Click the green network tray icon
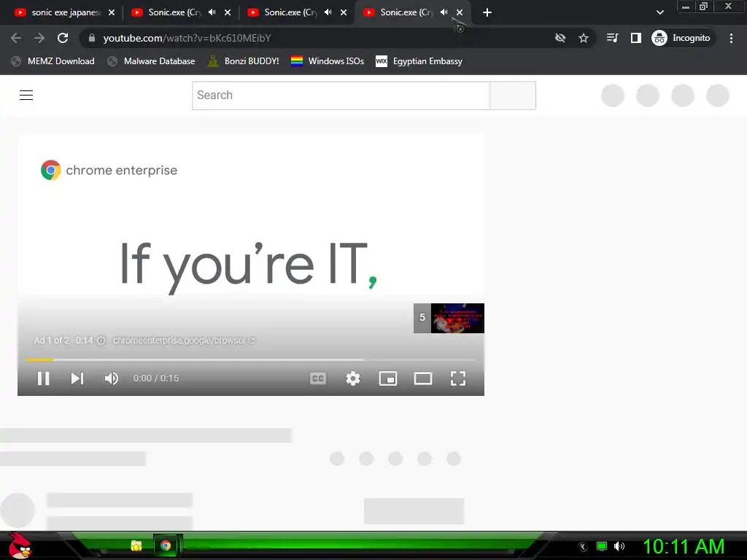 click(602, 546)
